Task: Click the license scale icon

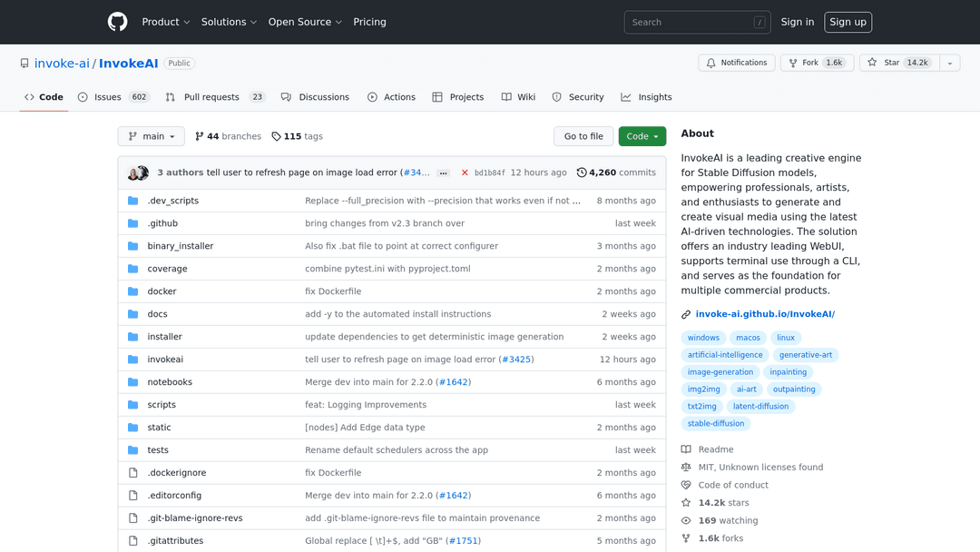Action: [686, 467]
